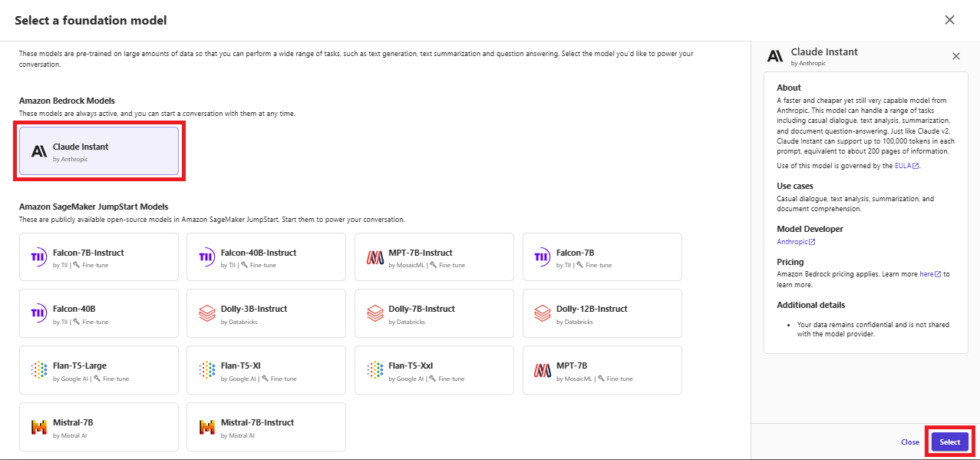This screenshot has height=460, width=980.
Task: Choose the Flan-T5-Xxl model card
Action: 434,370
